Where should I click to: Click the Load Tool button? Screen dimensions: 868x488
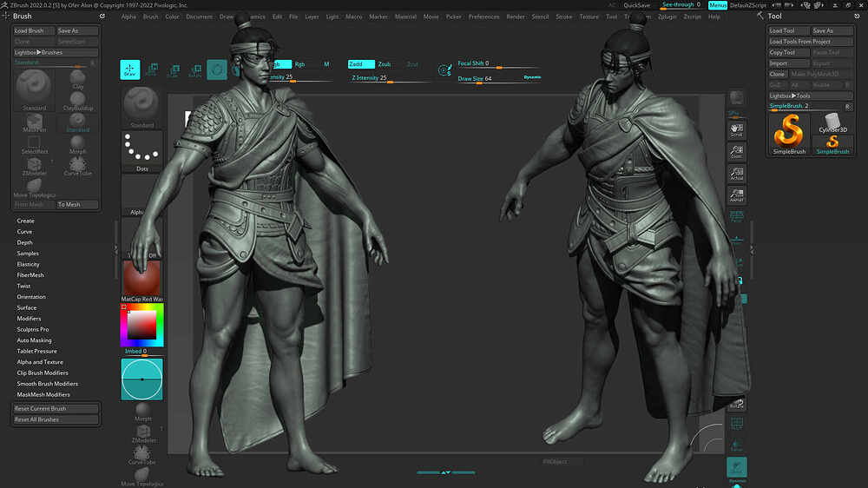pos(788,31)
